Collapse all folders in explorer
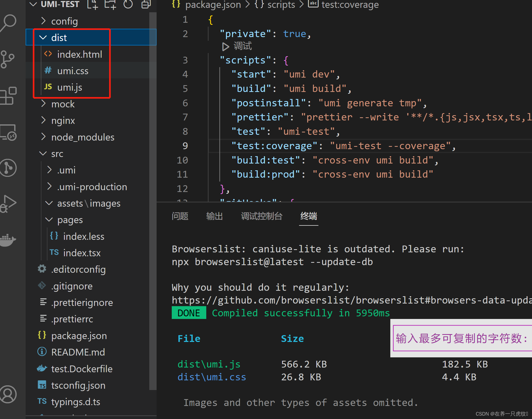 click(146, 4)
